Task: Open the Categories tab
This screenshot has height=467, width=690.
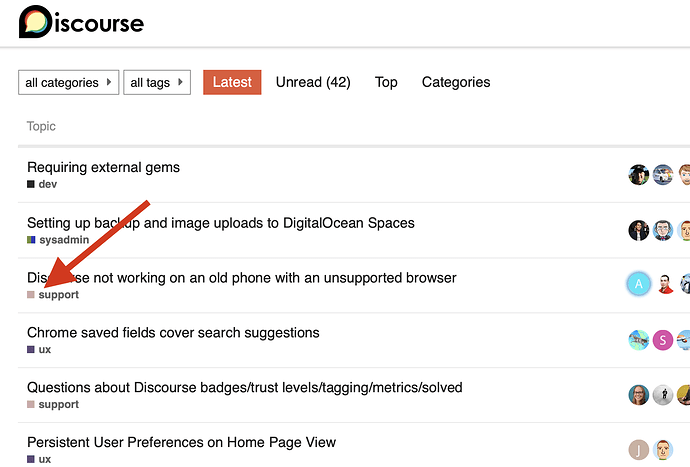Action: 456,82
